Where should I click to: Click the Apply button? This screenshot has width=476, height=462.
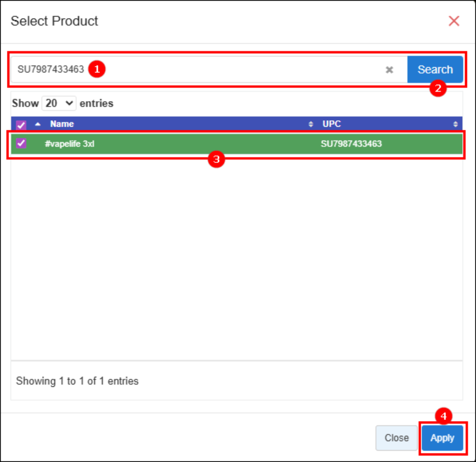442,438
